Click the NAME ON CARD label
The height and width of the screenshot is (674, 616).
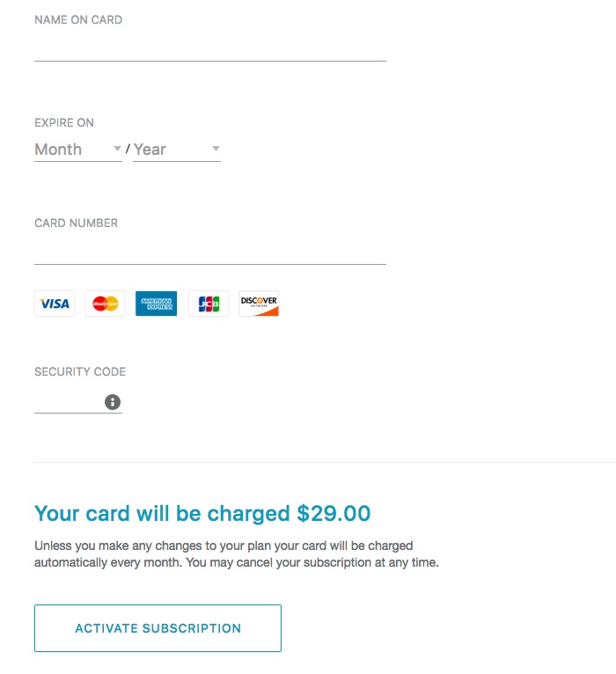[78, 19]
